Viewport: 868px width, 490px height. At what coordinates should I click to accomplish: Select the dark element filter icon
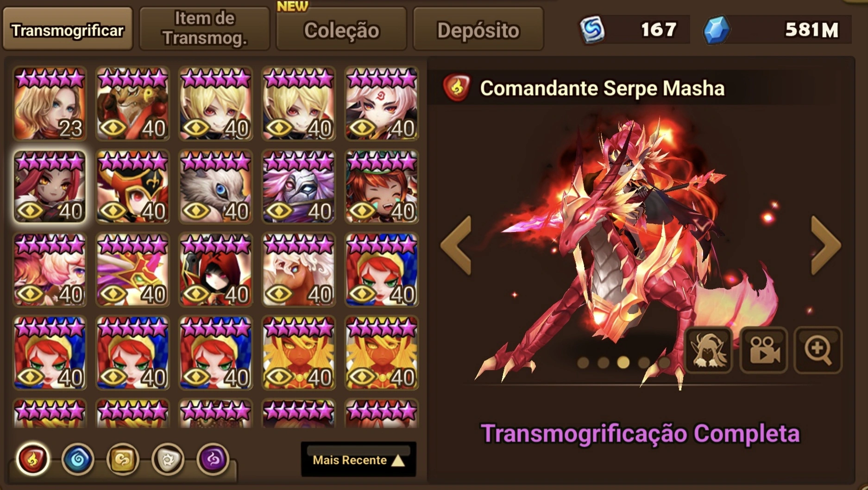[213, 459]
